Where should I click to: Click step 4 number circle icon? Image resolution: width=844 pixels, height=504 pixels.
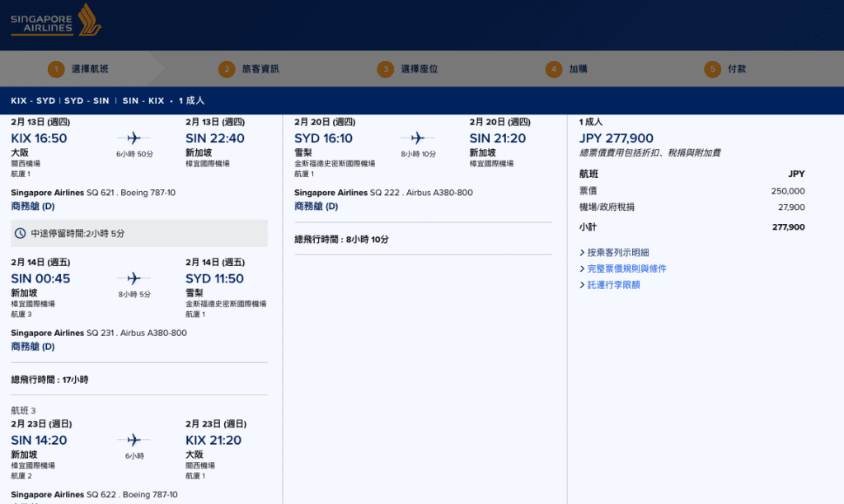pos(554,69)
